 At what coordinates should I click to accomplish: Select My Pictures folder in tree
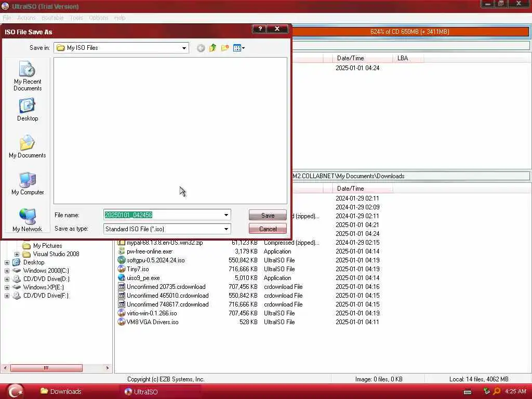point(47,246)
